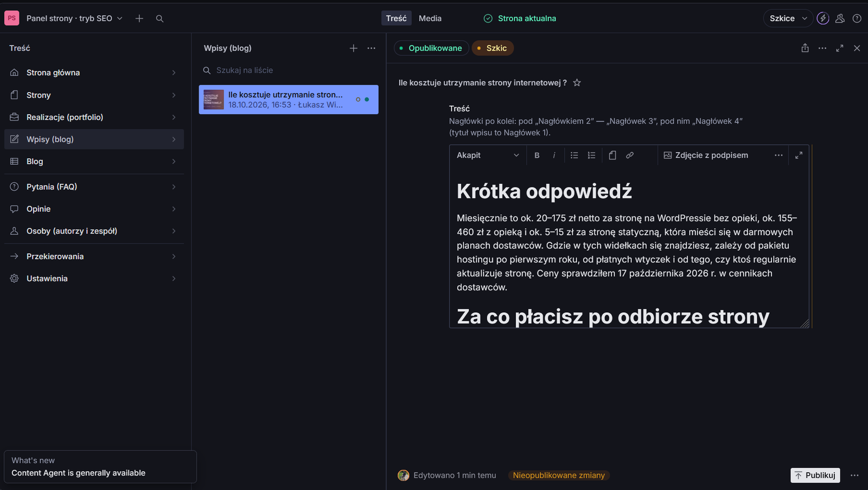Open publish options menu beside Publikuj
The image size is (868, 490).
pyautogui.click(x=854, y=475)
